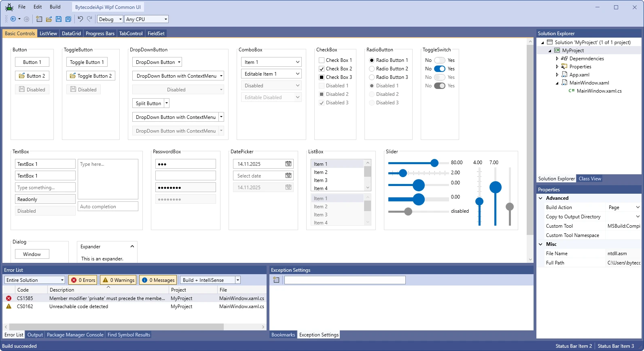Switch to the DataGrid tab

coord(71,34)
